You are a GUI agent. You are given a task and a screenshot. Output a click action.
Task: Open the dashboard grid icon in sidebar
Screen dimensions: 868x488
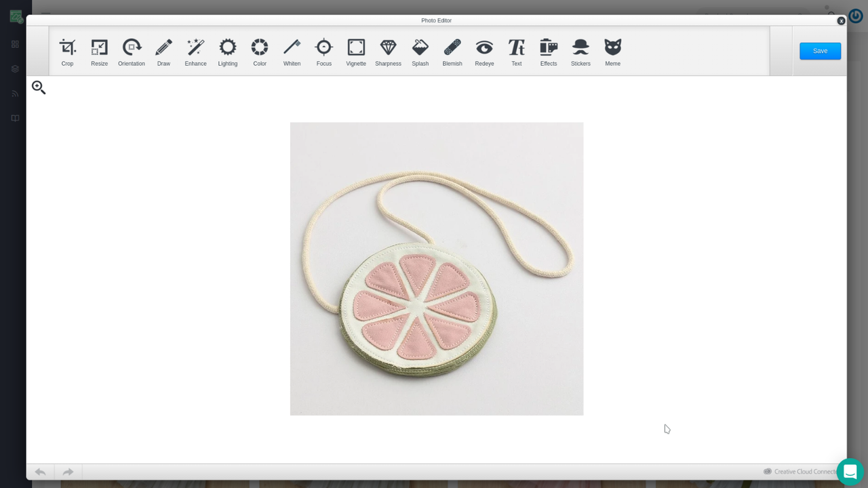15,44
